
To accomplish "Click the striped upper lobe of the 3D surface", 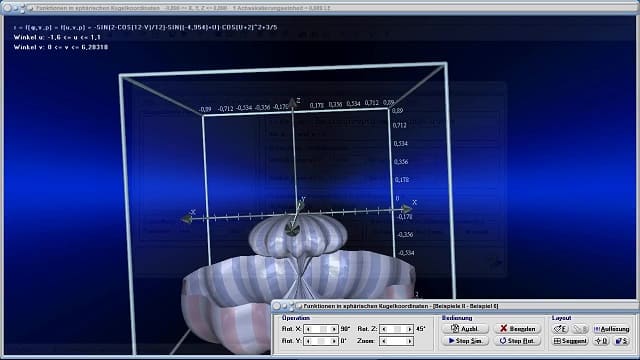I will (298, 237).
